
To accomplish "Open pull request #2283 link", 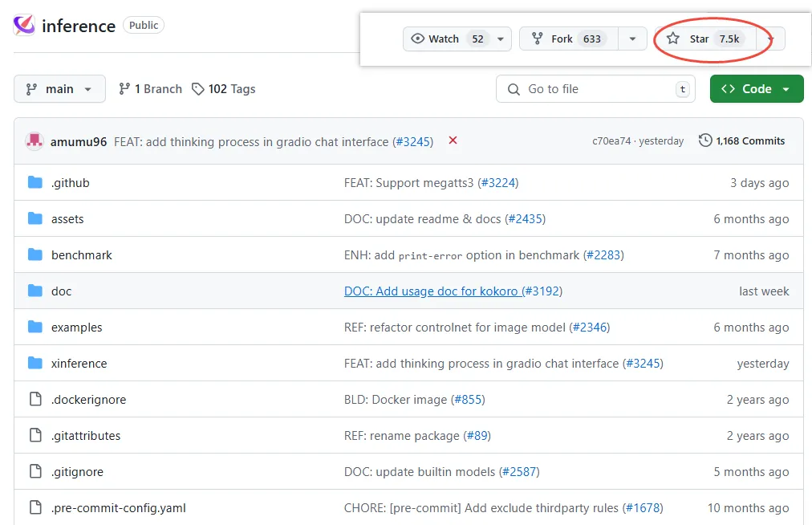I will tap(603, 255).
